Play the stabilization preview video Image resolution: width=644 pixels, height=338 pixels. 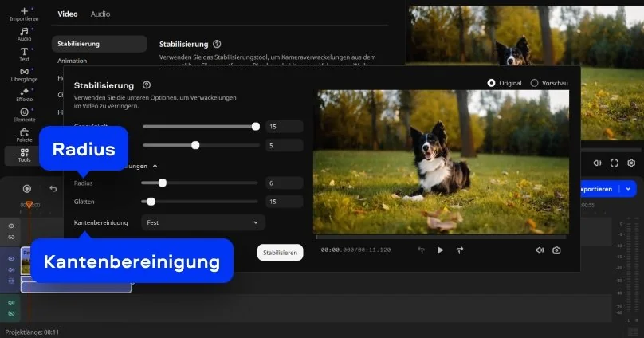click(x=440, y=250)
